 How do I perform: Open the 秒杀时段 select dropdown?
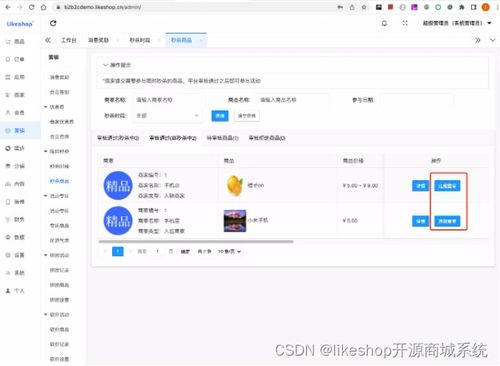point(168,116)
